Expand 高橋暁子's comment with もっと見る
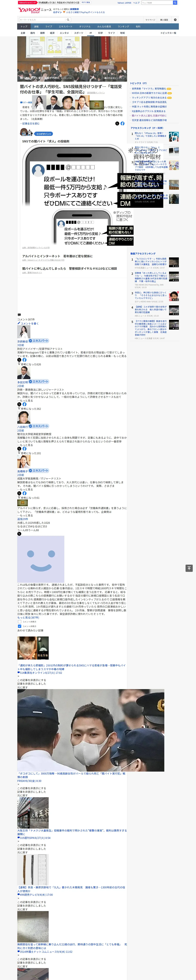 (26, 490)
